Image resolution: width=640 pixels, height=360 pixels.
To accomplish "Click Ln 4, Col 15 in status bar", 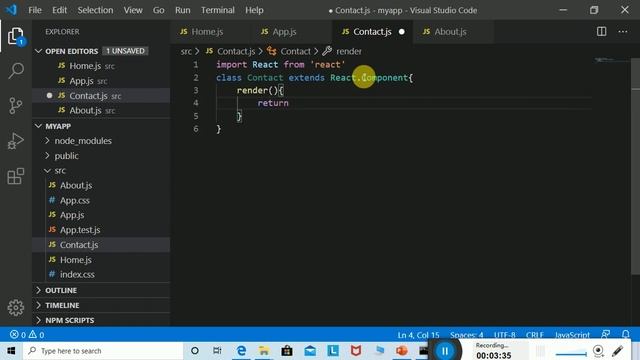I will click(x=418, y=335).
